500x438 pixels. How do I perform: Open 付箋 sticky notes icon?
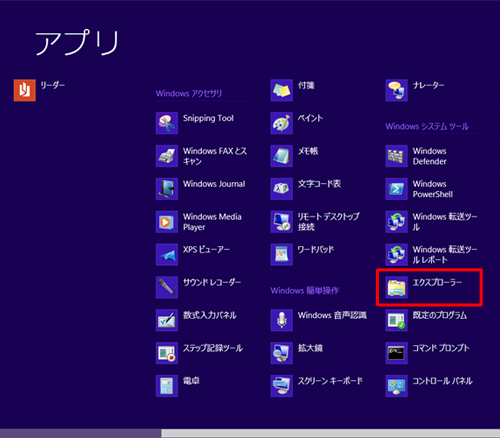282,90
